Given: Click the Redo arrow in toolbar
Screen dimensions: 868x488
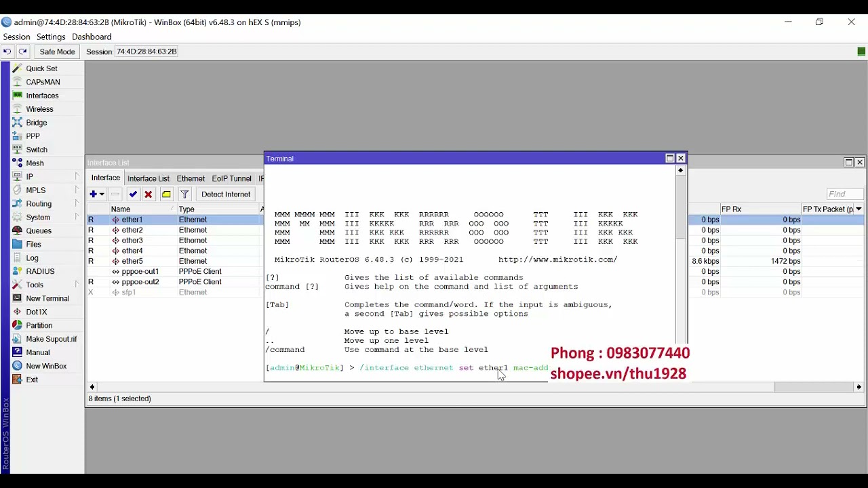Looking at the screenshot, I should [x=22, y=52].
